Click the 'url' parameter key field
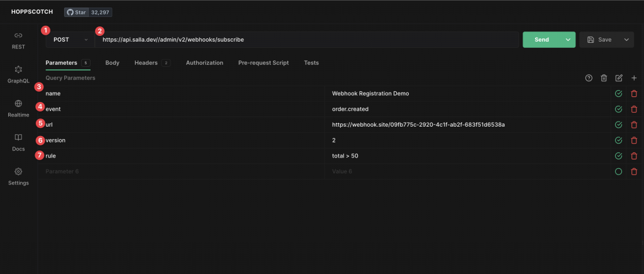644x274 pixels. [182, 125]
